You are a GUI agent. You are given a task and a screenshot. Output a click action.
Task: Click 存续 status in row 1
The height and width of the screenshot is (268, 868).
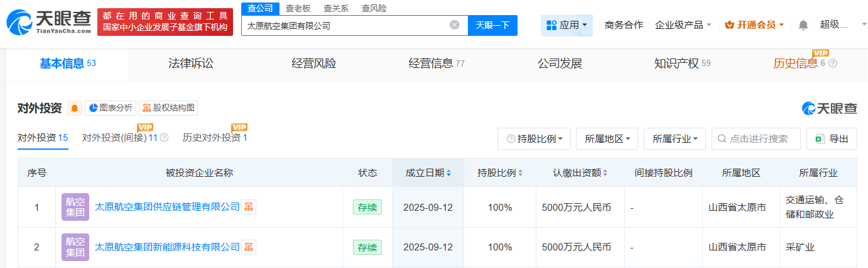coord(367,207)
